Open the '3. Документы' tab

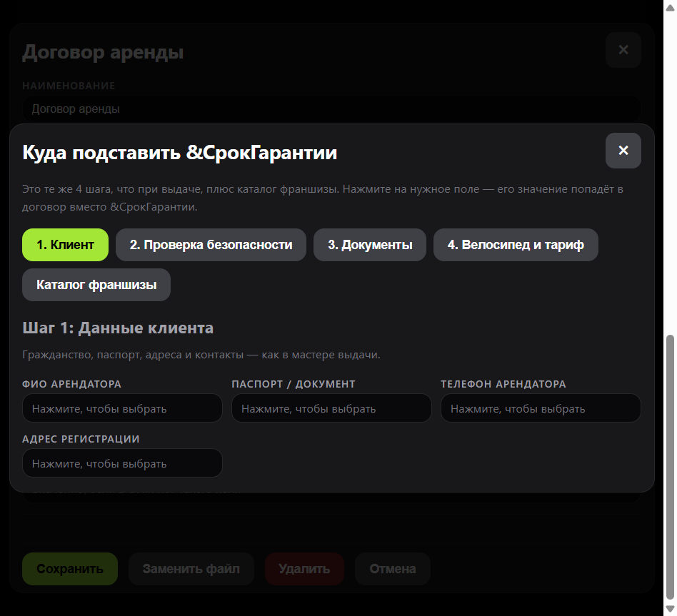[370, 245]
